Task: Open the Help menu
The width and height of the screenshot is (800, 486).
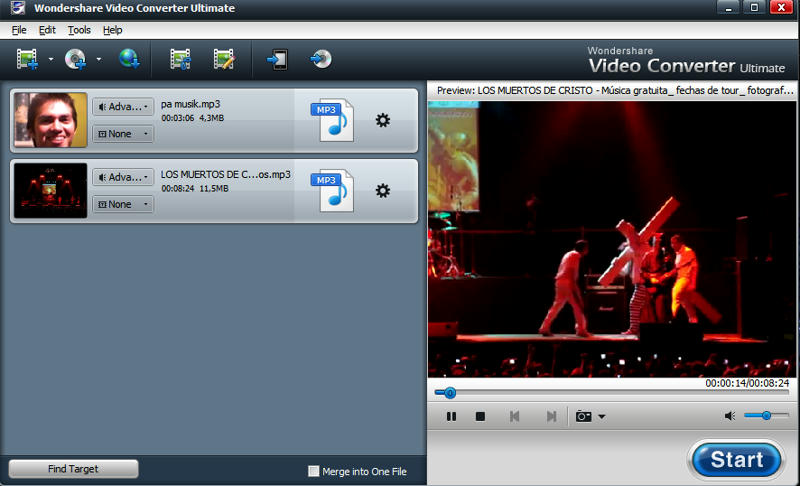Action: click(x=112, y=30)
